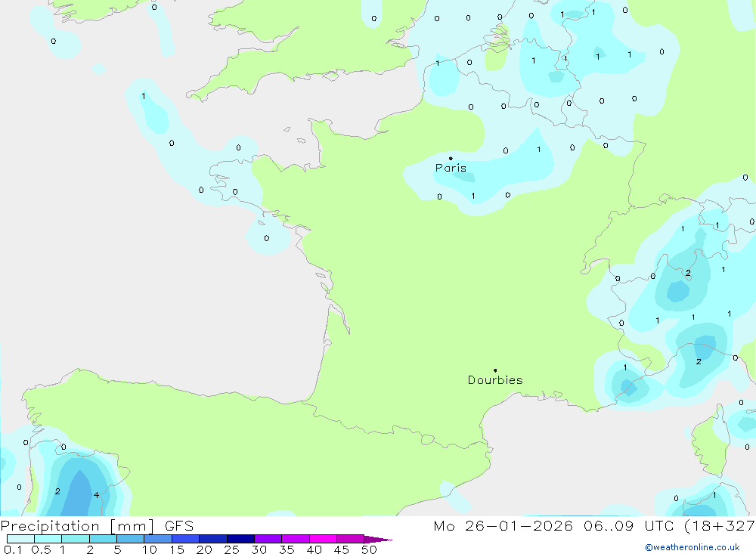The image size is (756, 554).
Task: Click the 'Precipitation [mm] GFS' title
Action: (x=97, y=525)
